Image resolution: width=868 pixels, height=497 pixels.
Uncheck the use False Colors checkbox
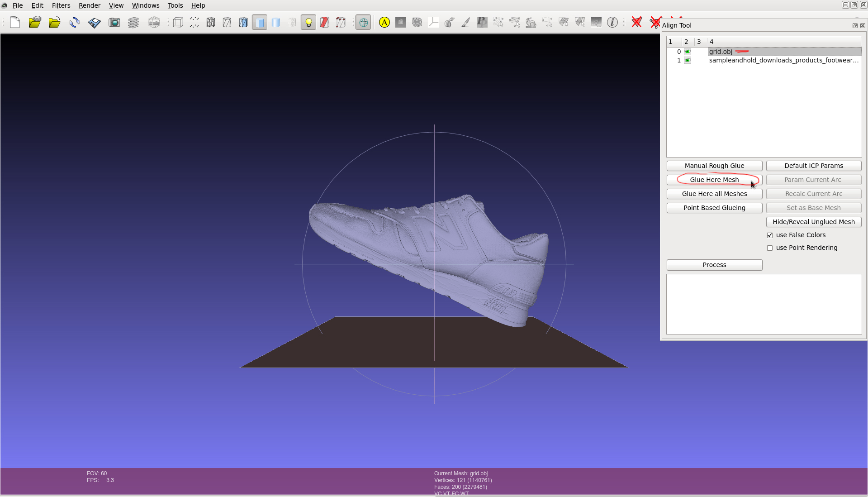point(770,235)
